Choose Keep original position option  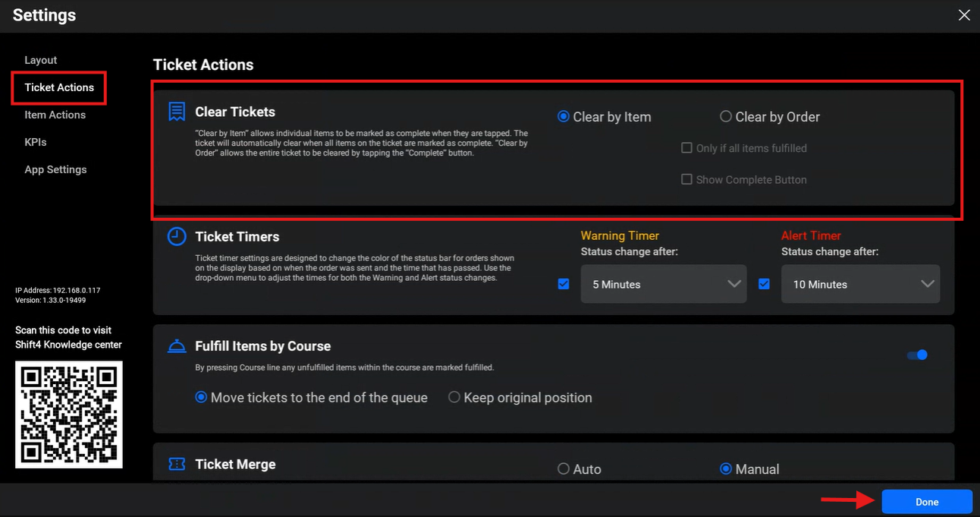pyautogui.click(x=454, y=397)
